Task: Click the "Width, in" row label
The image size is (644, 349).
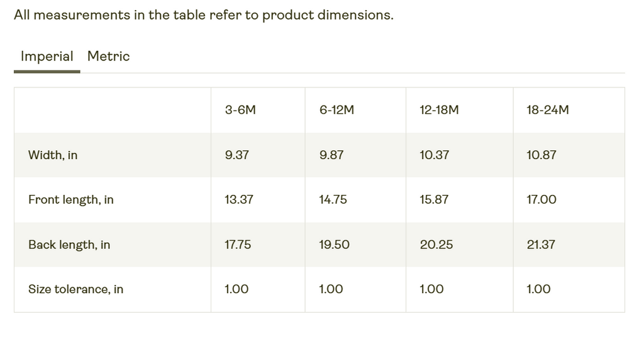Action: [53, 155]
